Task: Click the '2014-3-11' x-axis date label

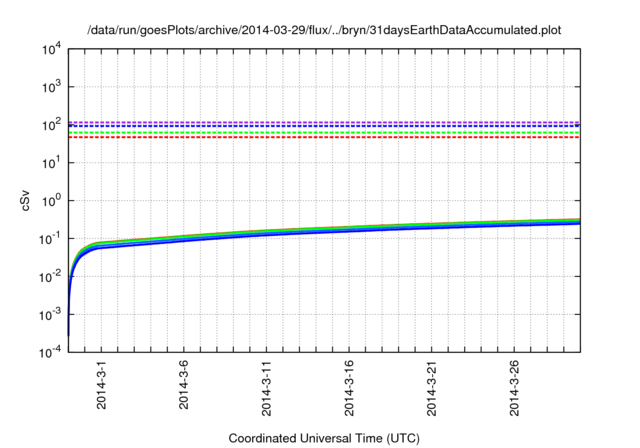Action: pyautogui.click(x=266, y=388)
